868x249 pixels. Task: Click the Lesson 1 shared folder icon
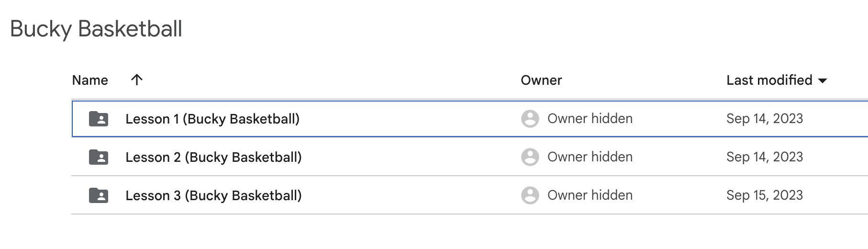tap(99, 119)
